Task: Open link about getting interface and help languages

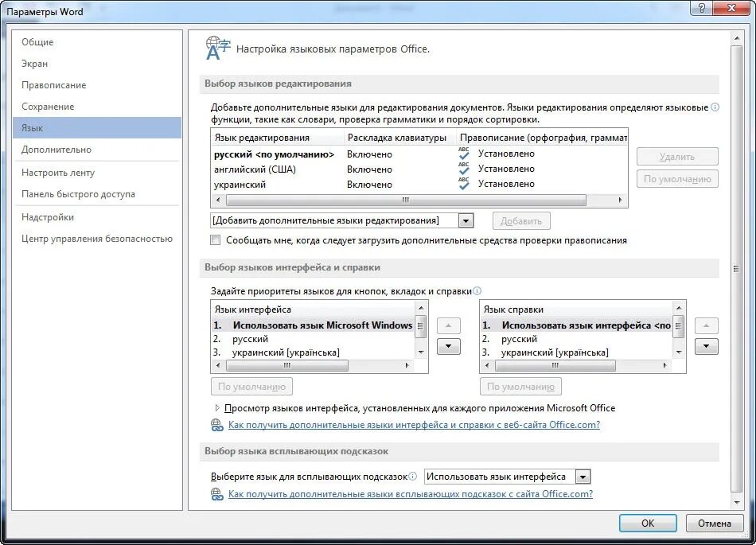Action: [414, 425]
